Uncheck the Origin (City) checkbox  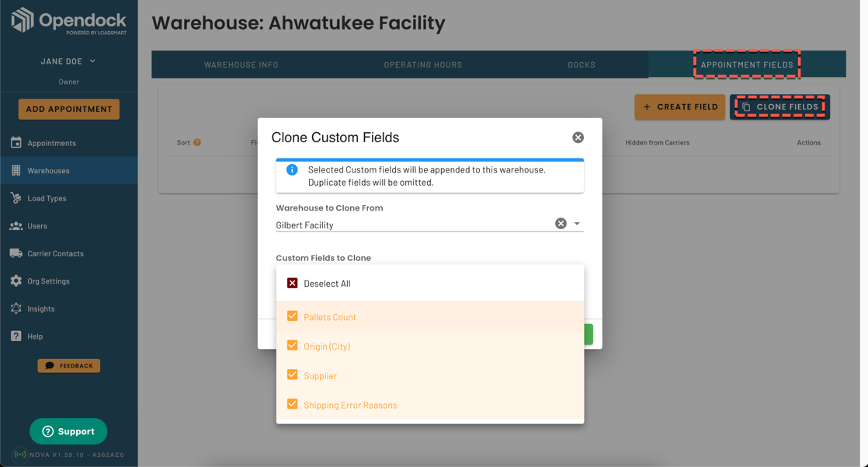(292, 346)
